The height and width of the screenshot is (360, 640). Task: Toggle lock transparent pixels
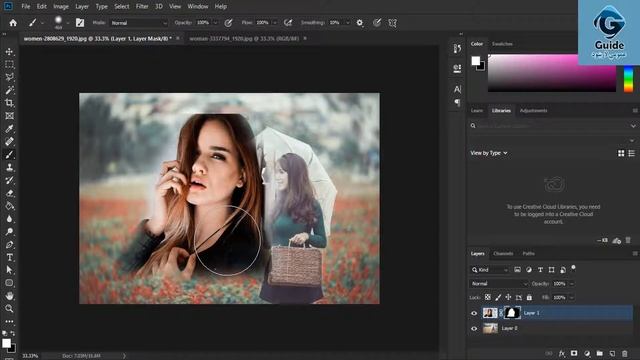click(488, 298)
